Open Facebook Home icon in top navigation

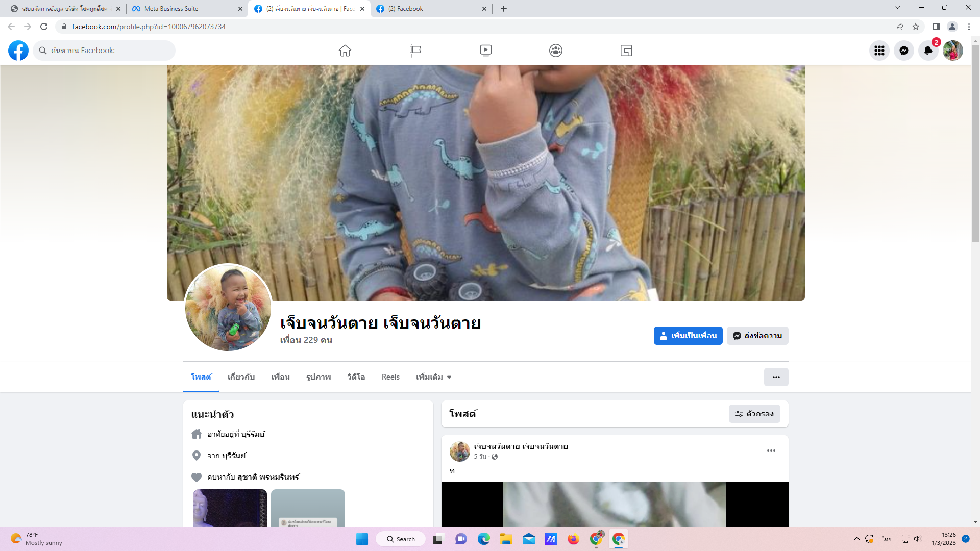pyautogui.click(x=345, y=51)
